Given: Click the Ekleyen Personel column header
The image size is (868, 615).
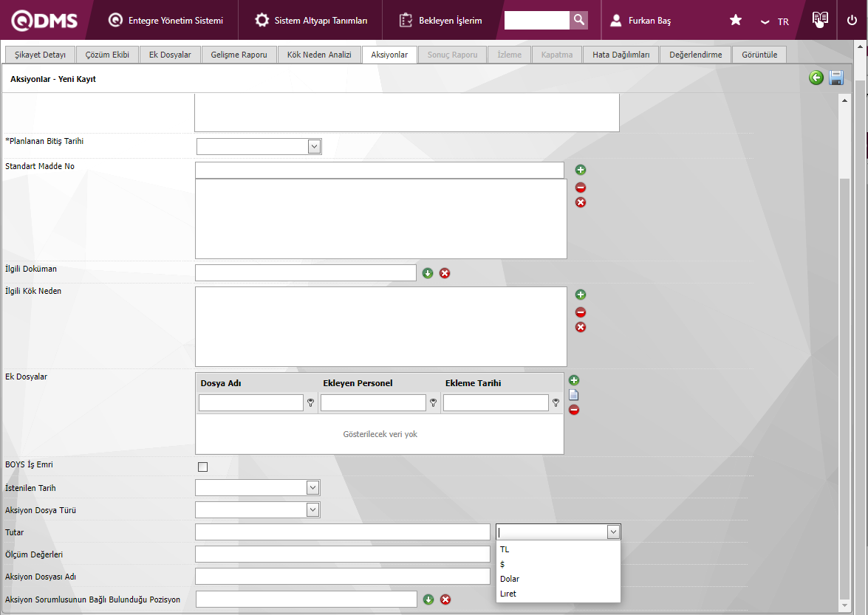Looking at the screenshot, I should 358,383.
